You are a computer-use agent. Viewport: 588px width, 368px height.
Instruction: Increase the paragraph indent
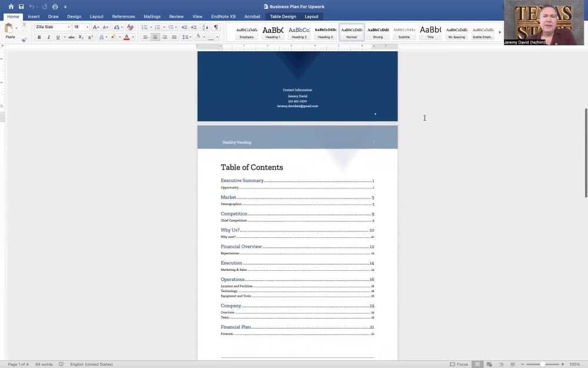pos(193,27)
